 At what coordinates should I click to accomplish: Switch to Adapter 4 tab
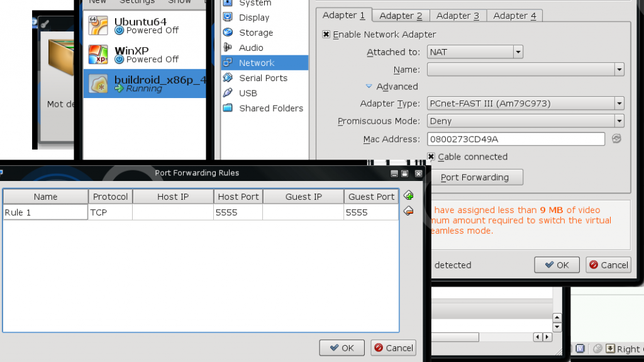pos(514,16)
